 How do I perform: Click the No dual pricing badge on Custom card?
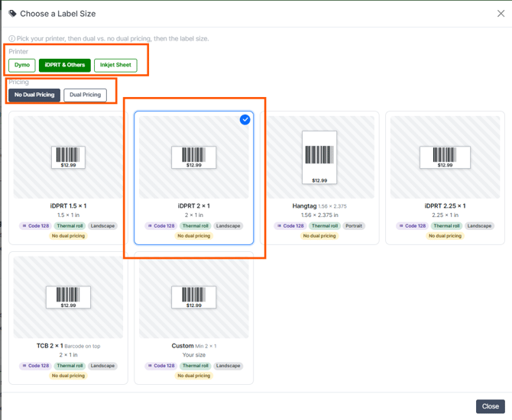tap(194, 376)
